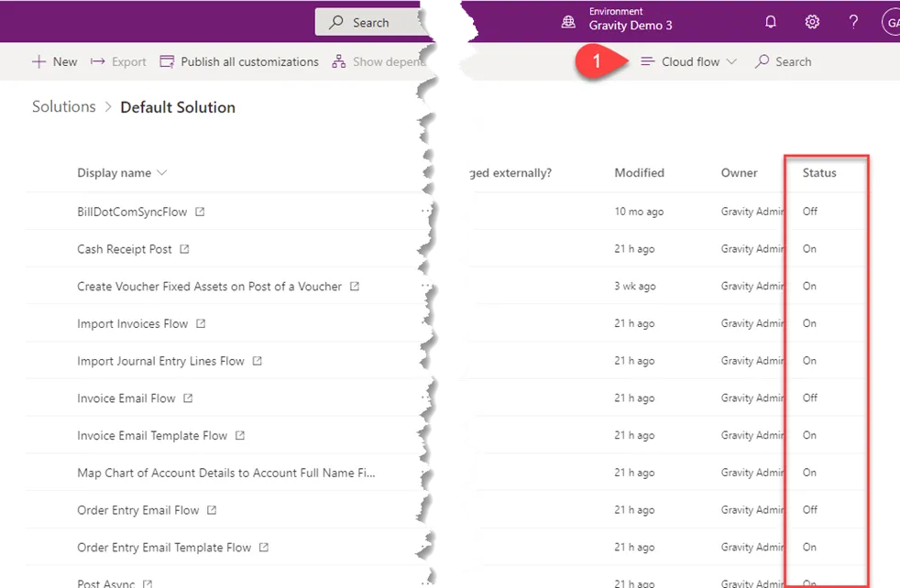Click the environment globe icon

pyautogui.click(x=568, y=22)
